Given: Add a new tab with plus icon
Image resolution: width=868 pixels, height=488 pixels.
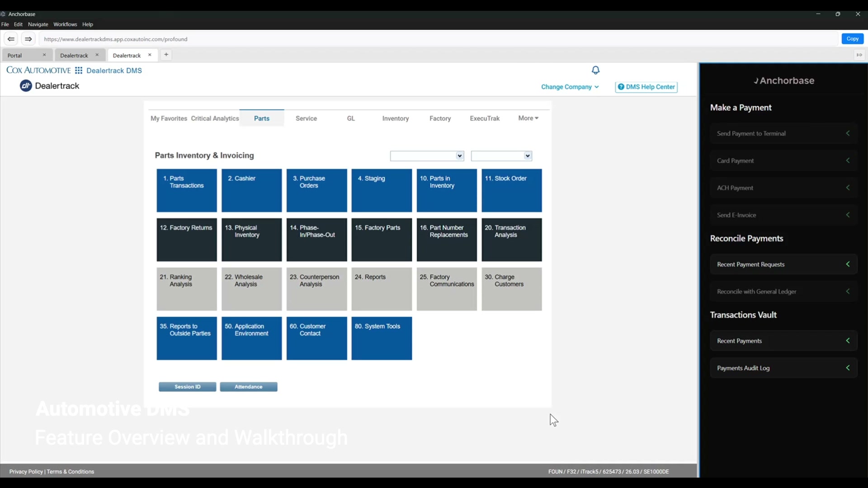Looking at the screenshot, I should (x=166, y=55).
